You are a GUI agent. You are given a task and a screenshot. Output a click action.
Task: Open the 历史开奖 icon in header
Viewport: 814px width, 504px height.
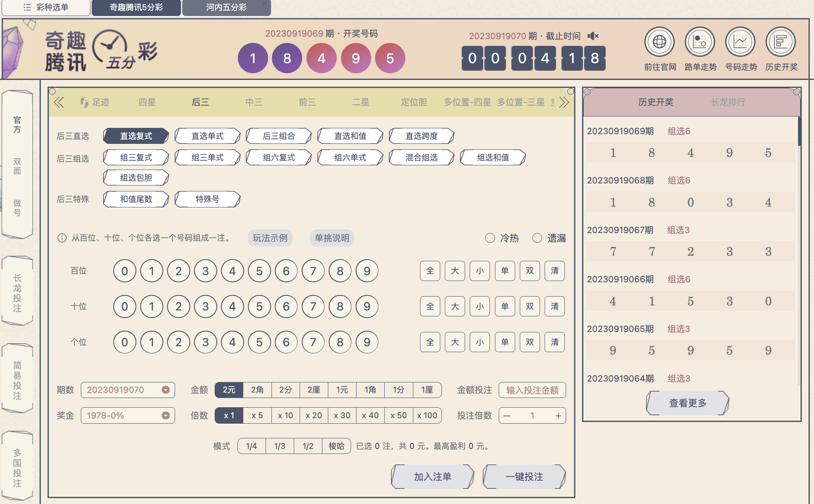[781, 42]
